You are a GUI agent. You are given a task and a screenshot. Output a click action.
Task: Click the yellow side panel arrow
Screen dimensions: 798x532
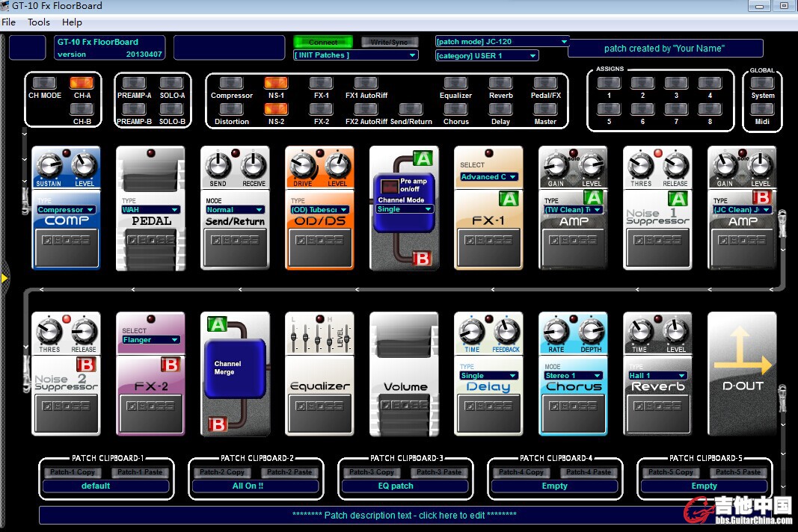(x=4, y=278)
